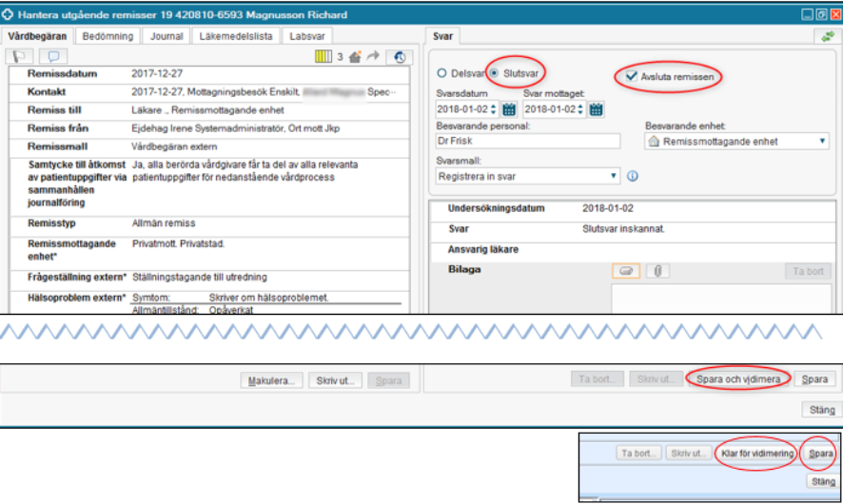Image resolution: width=843 pixels, height=504 pixels.
Task: Expand the Besvarande enhet dropdown
Action: point(822,142)
